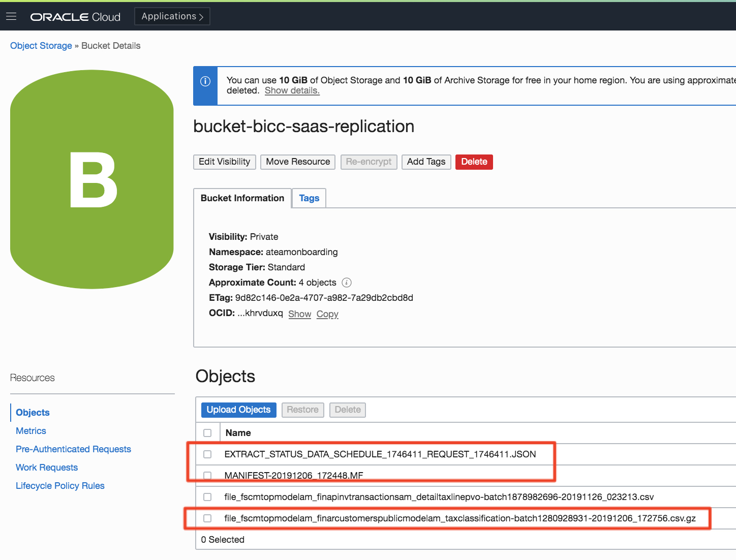Open Pre-Authenticated Requests
Screen dimensions: 736x560
coord(73,449)
